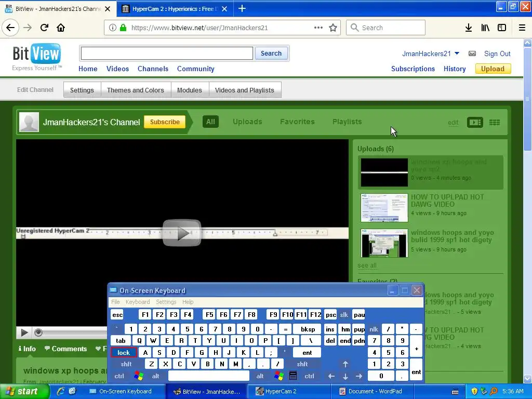Click channel avatar placeholder image
This screenshot has width=532, height=399.
click(x=29, y=122)
